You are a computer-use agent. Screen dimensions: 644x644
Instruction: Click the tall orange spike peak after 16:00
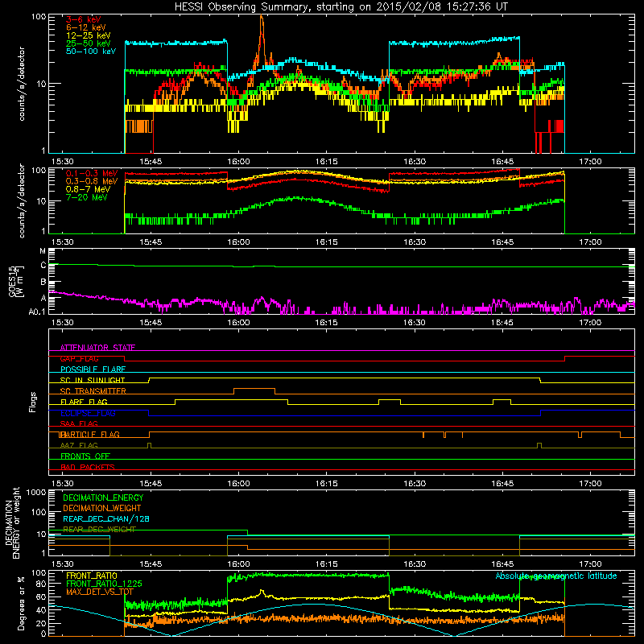point(262,17)
